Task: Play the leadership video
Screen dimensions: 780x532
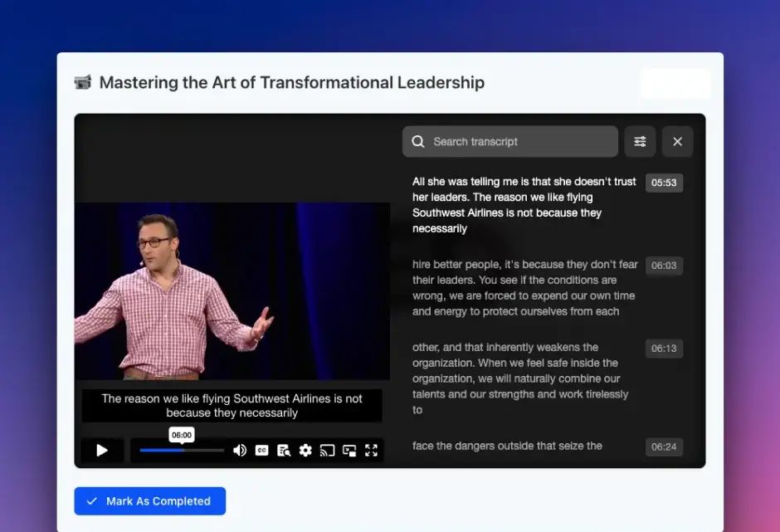Action: (x=102, y=451)
